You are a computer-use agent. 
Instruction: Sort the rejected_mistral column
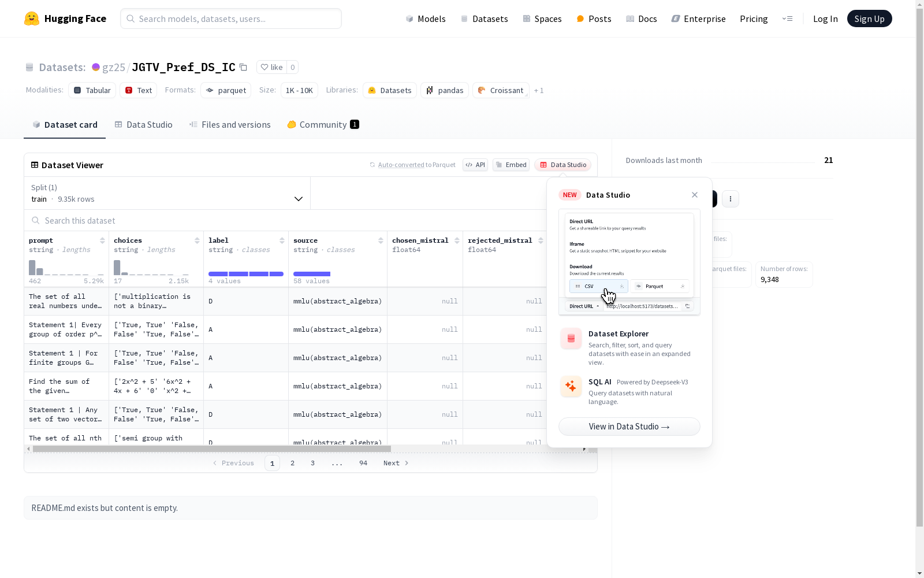(x=541, y=240)
